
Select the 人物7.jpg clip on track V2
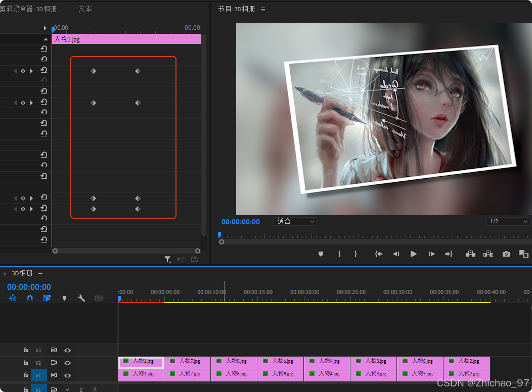coord(188,363)
